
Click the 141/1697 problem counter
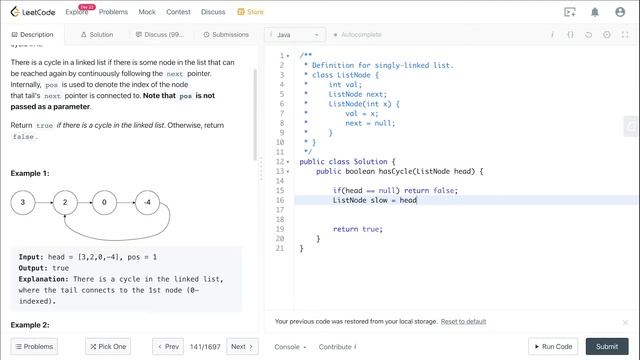[x=205, y=347]
